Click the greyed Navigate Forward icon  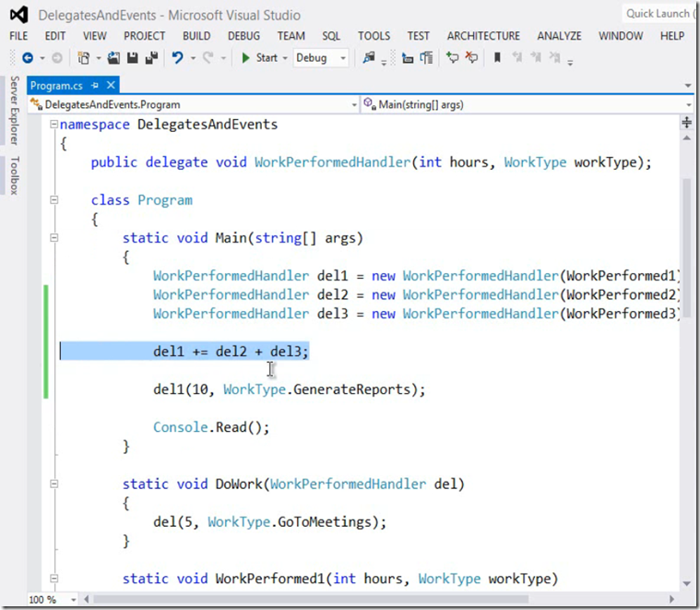tap(56, 58)
